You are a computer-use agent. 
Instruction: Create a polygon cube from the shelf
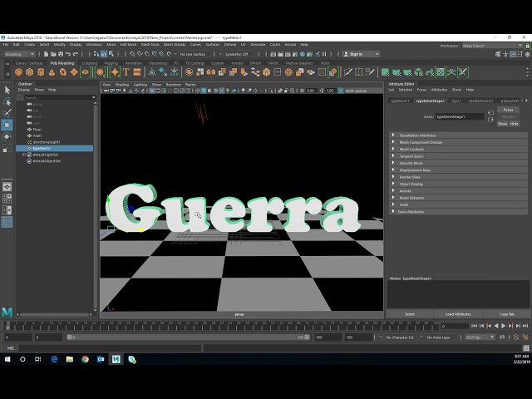(30, 72)
